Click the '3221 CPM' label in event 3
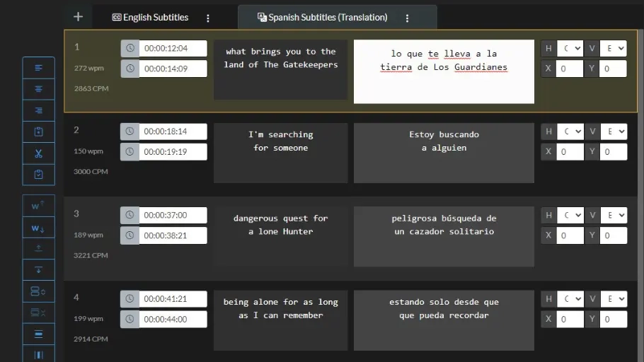 pos(91,255)
